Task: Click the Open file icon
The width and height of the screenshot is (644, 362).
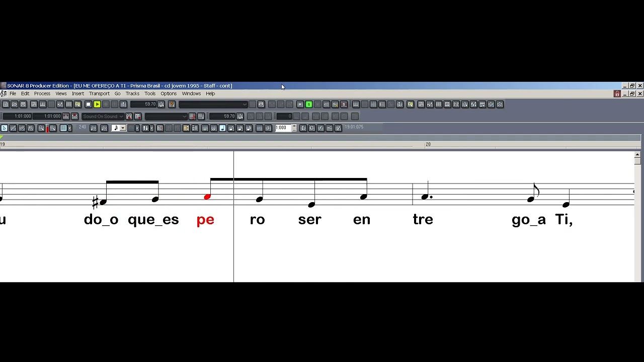Action: (14, 104)
